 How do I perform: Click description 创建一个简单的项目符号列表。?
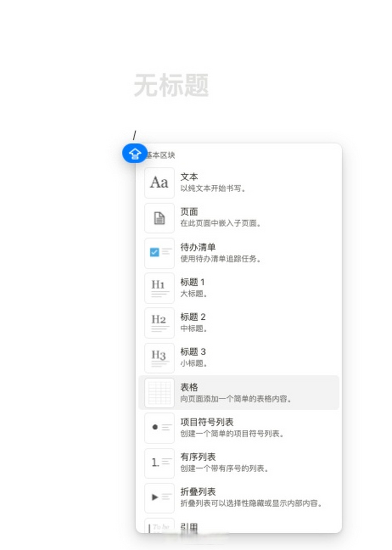point(233,434)
